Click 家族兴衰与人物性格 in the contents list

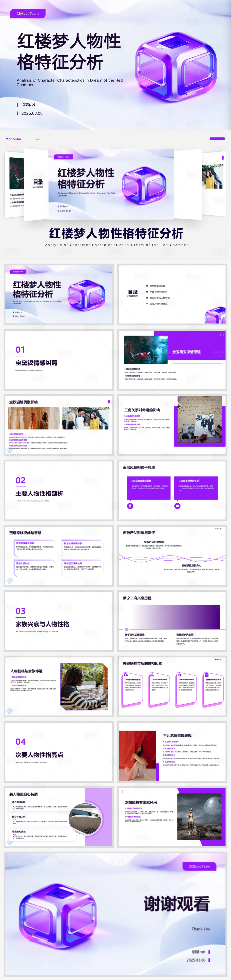[159, 298]
